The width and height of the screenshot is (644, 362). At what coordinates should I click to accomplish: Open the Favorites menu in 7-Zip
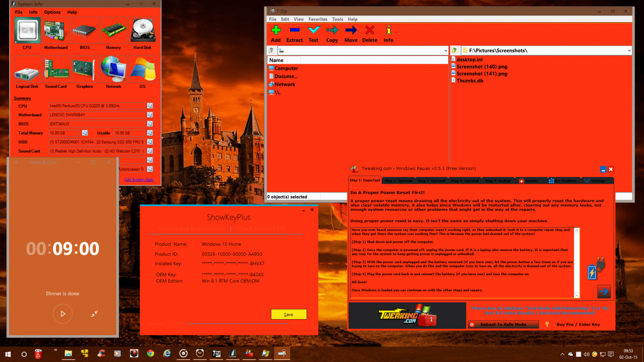[x=318, y=19]
